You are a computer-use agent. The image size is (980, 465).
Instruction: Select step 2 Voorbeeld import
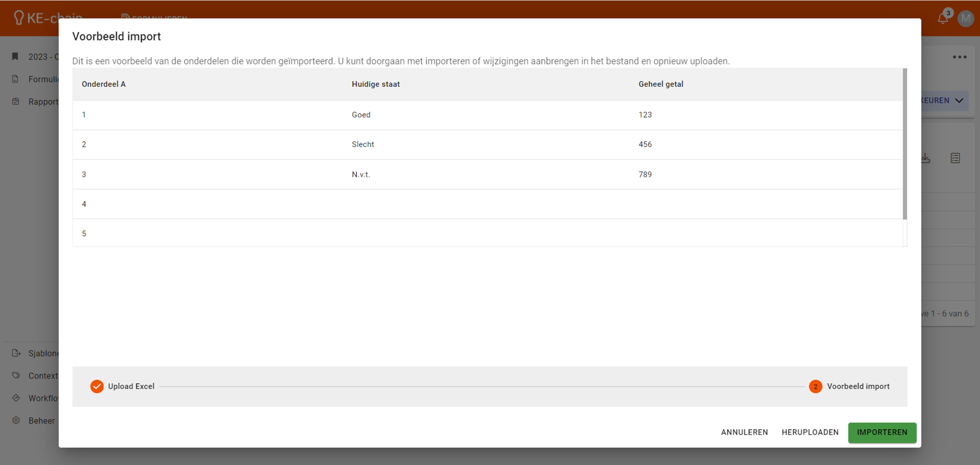click(x=849, y=386)
